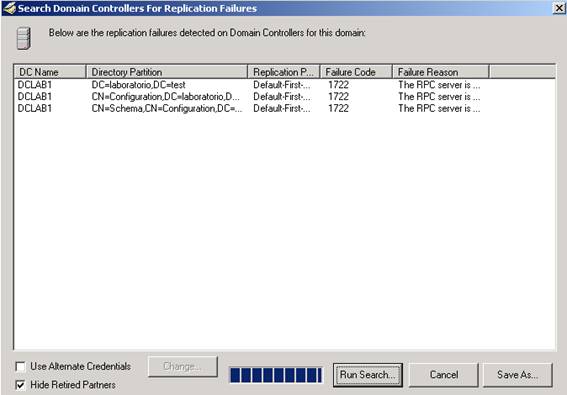Screen dimensions: 567x395
Task: Select DCLAB1 in the DC=laboratorio,DC=test row
Action: pos(35,85)
